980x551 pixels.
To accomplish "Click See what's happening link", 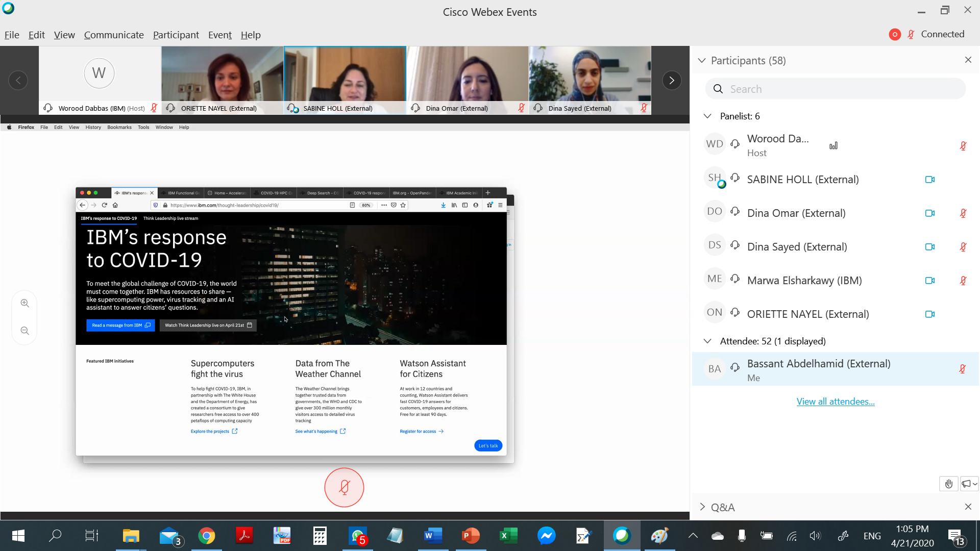I will pyautogui.click(x=321, y=431).
